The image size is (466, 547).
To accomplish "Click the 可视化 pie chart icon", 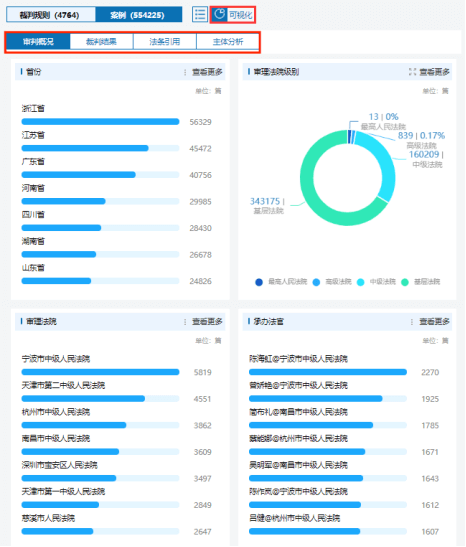I will 219,15.
